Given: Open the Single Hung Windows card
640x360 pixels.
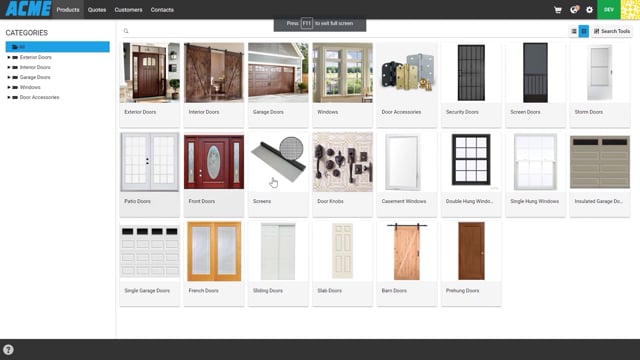Looking at the screenshot, I should 536,174.
